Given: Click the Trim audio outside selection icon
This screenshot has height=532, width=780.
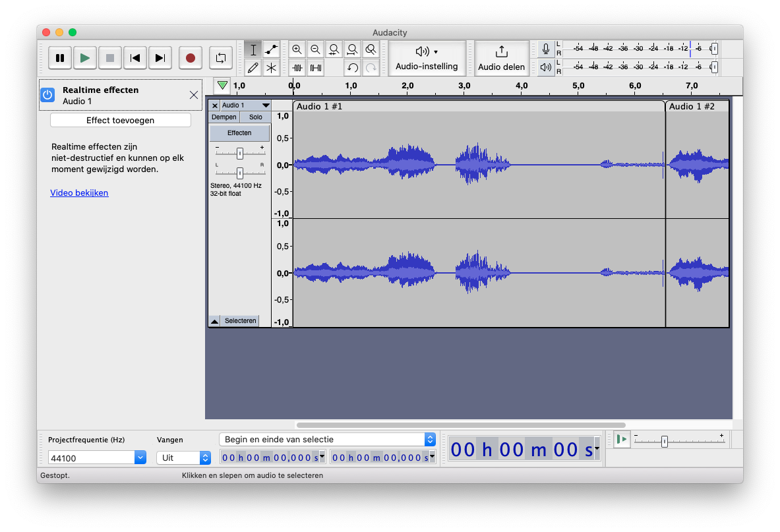Looking at the screenshot, I should (x=297, y=67).
